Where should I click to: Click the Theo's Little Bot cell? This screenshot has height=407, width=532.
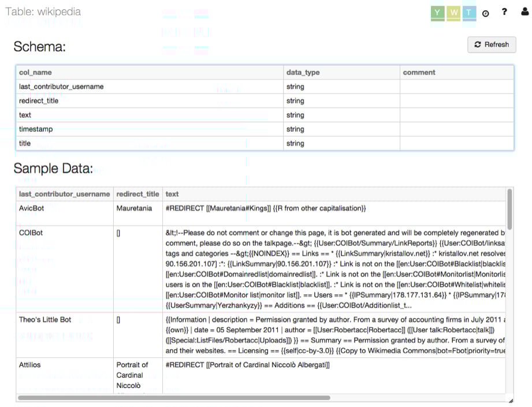click(x=65, y=335)
